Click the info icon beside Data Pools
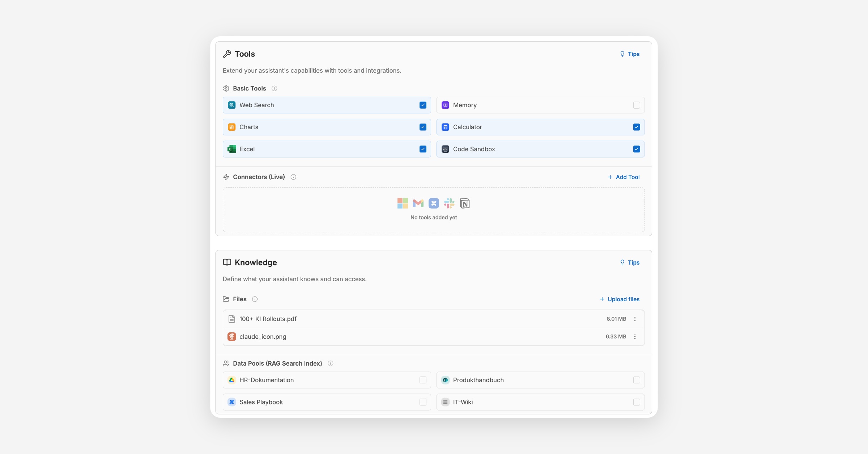This screenshot has height=454, width=868. [x=330, y=363]
